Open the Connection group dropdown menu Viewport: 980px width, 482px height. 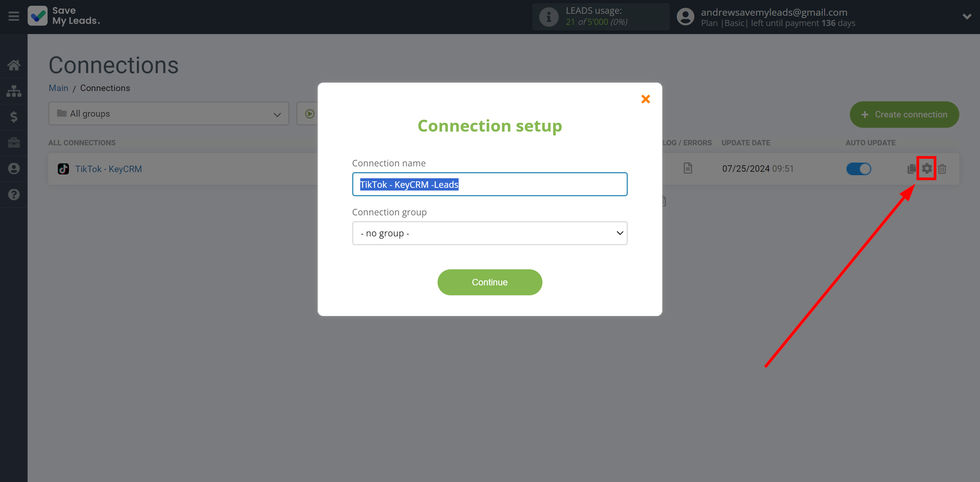pos(490,232)
